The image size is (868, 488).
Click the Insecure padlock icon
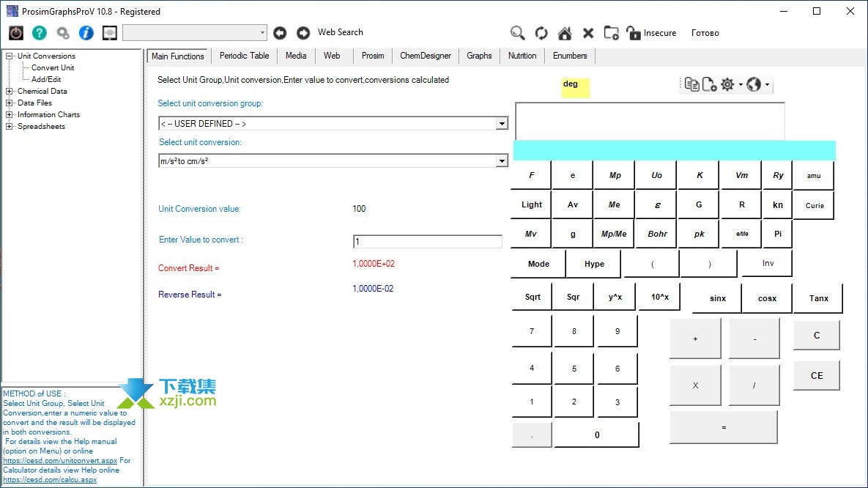click(x=634, y=33)
